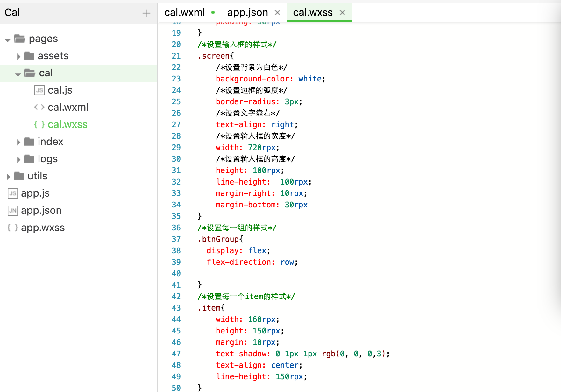
Task: Click the JS icon beside cal.js
Action: (x=39, y=90)
